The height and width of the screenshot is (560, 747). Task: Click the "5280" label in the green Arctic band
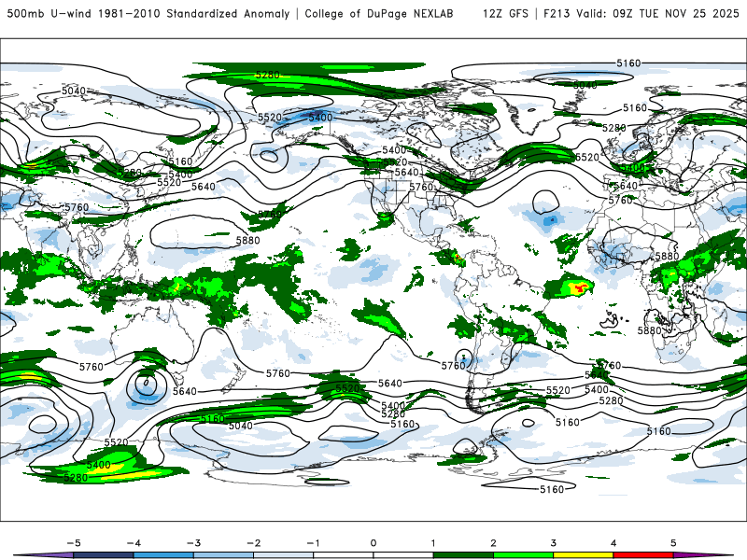(x=268, y=75)
